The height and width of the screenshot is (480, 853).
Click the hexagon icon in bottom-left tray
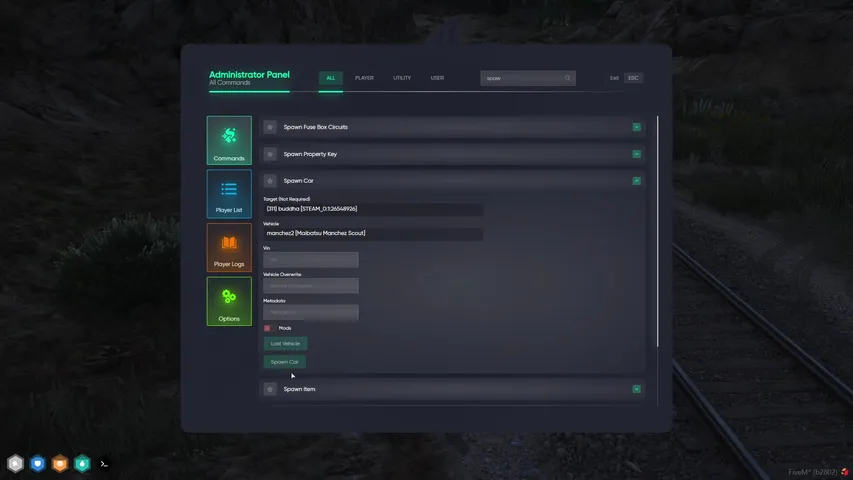click(15, 464)
